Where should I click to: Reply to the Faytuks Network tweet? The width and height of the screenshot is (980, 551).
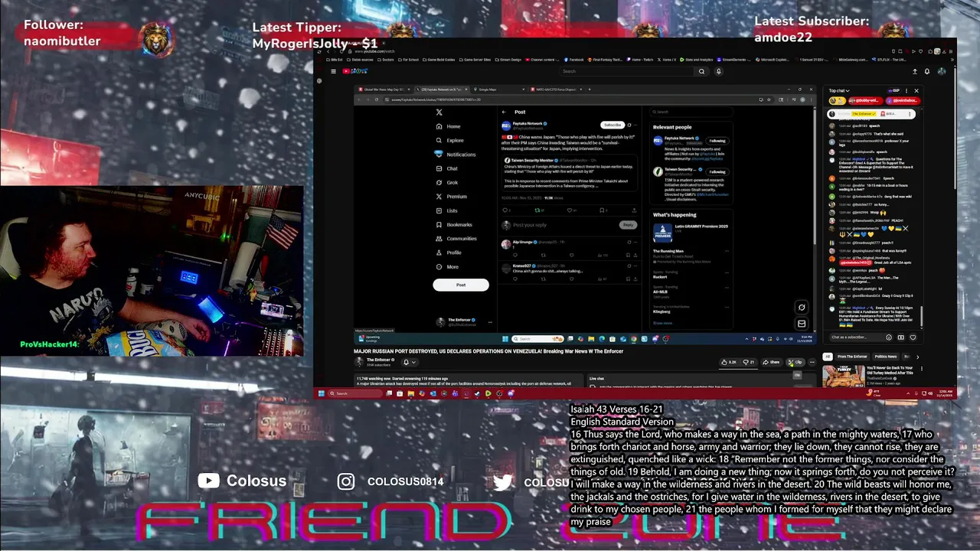coord(506,210)
